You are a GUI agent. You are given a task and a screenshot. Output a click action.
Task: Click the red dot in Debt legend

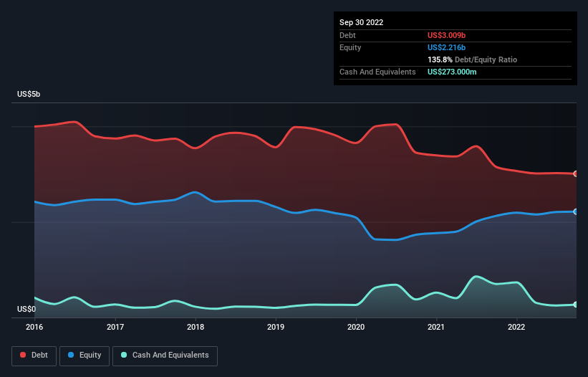tap(23, 355)
